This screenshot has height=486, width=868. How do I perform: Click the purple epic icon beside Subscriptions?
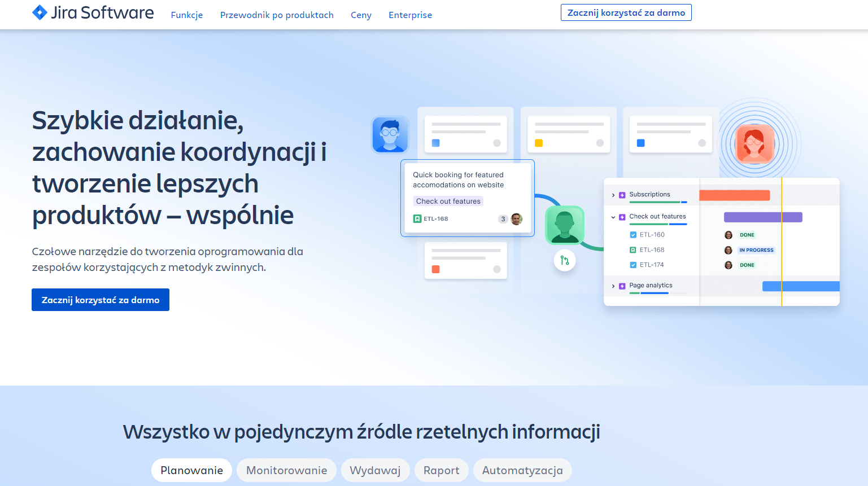(622, 195)
